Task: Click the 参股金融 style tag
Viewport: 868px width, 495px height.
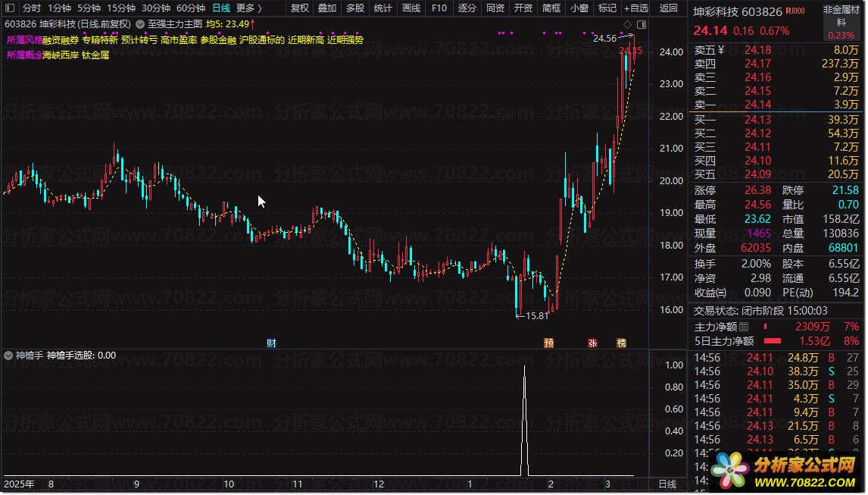Action: [218, 40]
